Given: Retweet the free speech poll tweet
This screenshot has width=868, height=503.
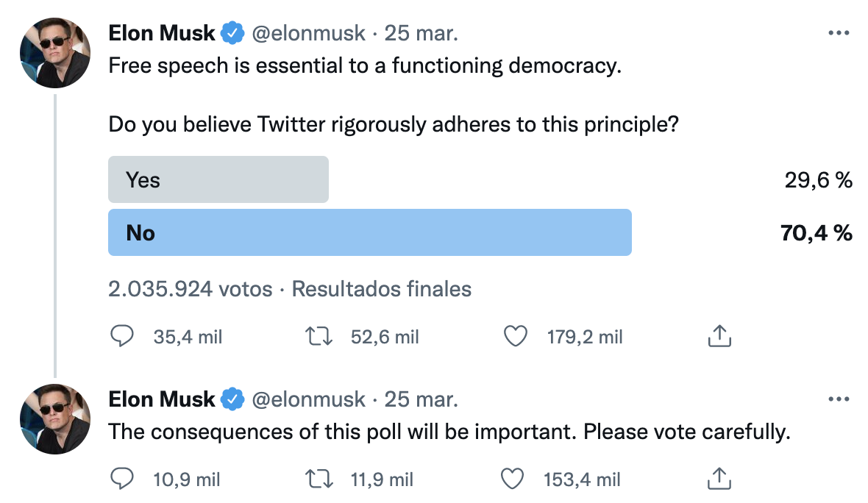Looking at the screenshot, I should click(x=319, y=336).
